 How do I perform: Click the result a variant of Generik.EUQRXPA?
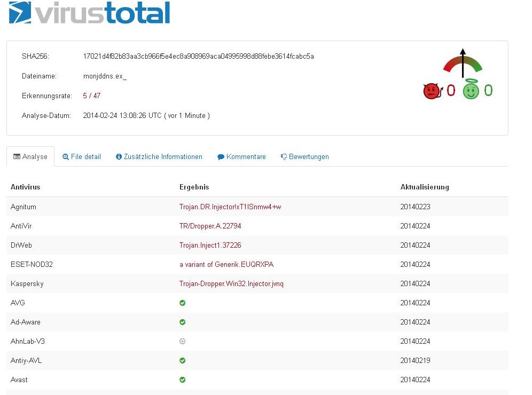(x=226, y=264)
